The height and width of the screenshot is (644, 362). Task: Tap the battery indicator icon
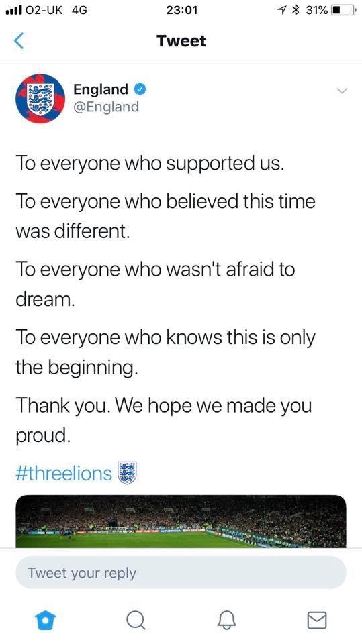pyautogui.click(x=343, y=10)
